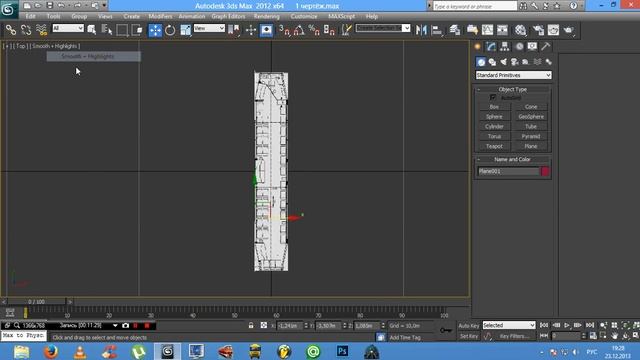Click frame 50 on the track bar

235,312
